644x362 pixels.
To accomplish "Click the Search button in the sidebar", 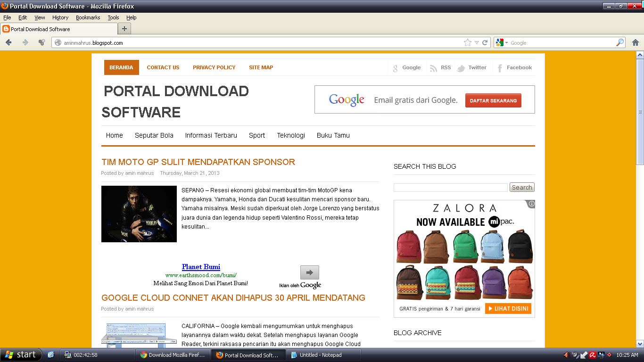I will [522, 188].
